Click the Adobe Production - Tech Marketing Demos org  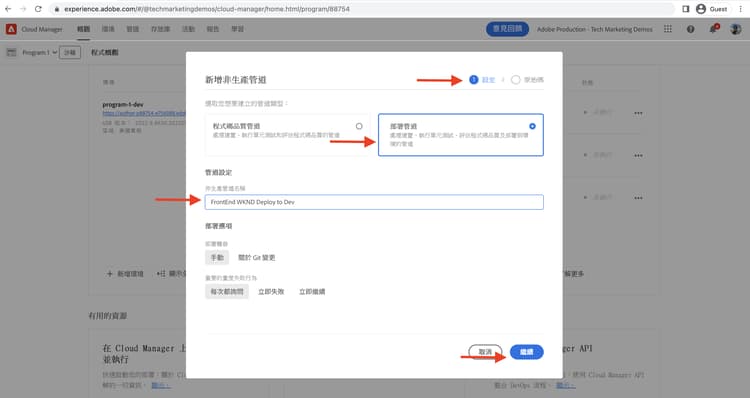pyautogui.click(x=595, y=29)
